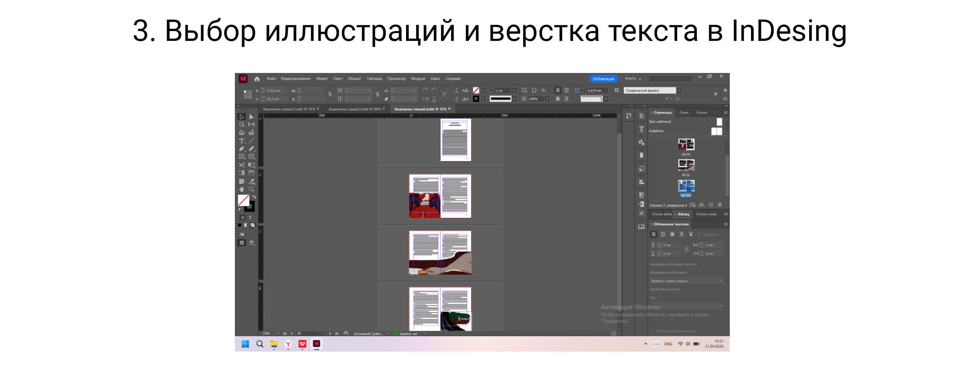Click the Create New Page icon in Pages panel

point(711,205)
